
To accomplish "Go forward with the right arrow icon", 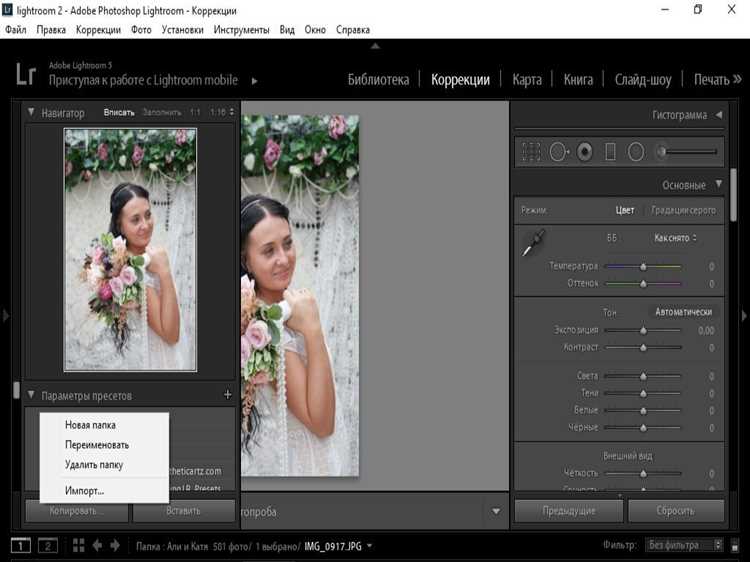I will click(115, 545).
